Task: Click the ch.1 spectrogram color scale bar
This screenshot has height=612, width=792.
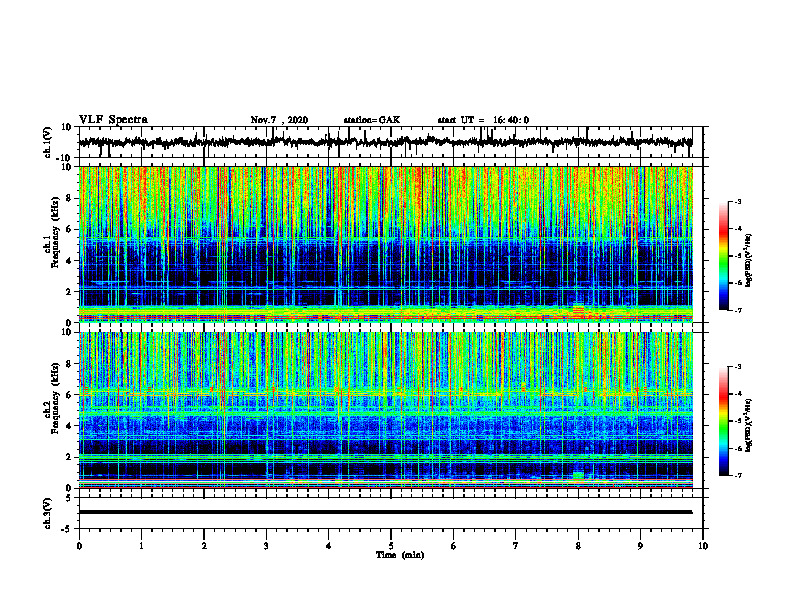Action: pyautogui.click(x=723, y=256)
